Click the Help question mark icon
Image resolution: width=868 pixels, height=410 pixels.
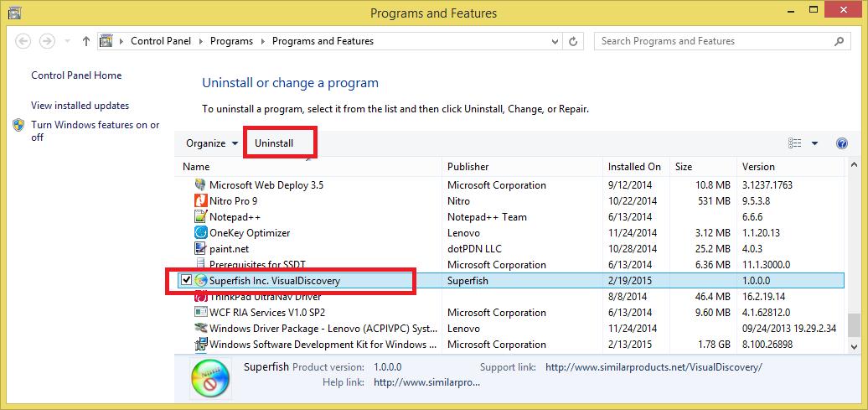coord(841,143)
